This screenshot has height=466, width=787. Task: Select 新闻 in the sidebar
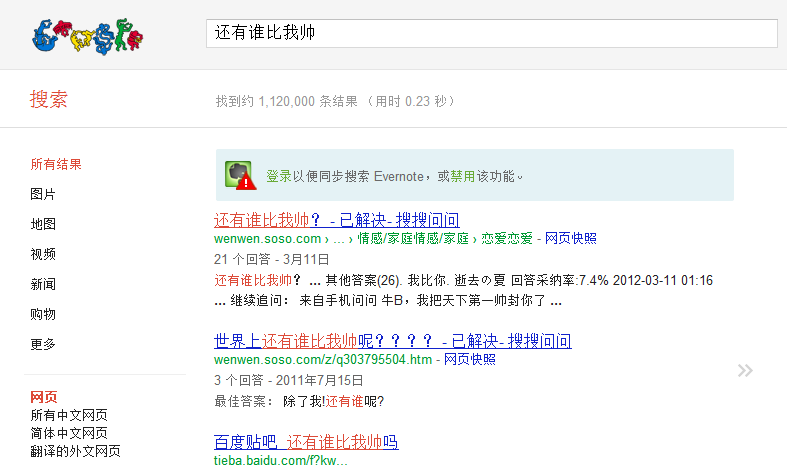[x=43, y=284]
